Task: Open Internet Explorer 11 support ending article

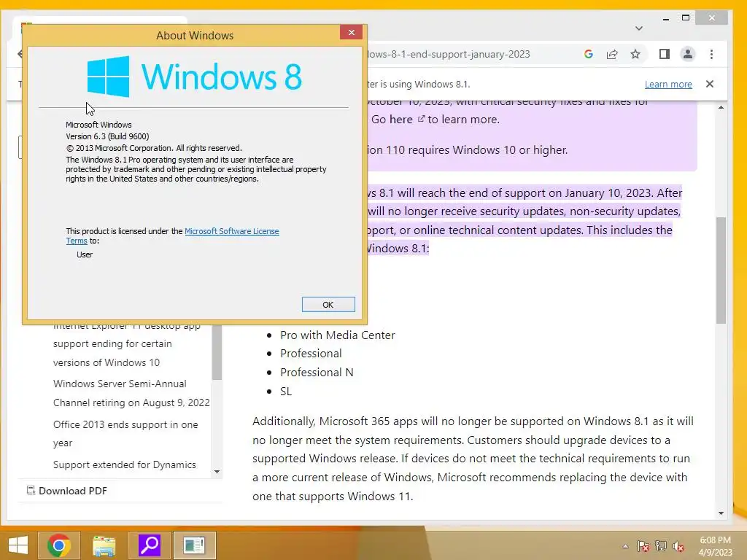Action: pos(126,344)
